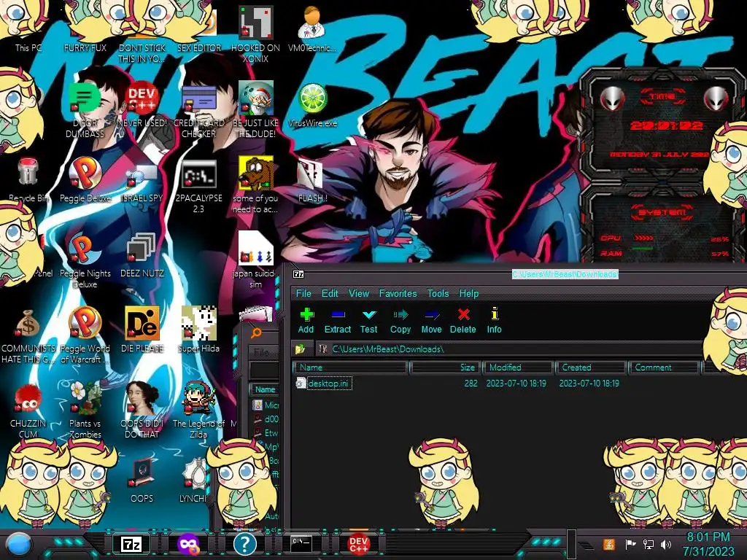The height and width of the screenshot is (560, 747).
Task: Click the Extract toolbar icon
Action: click(338, 321)
